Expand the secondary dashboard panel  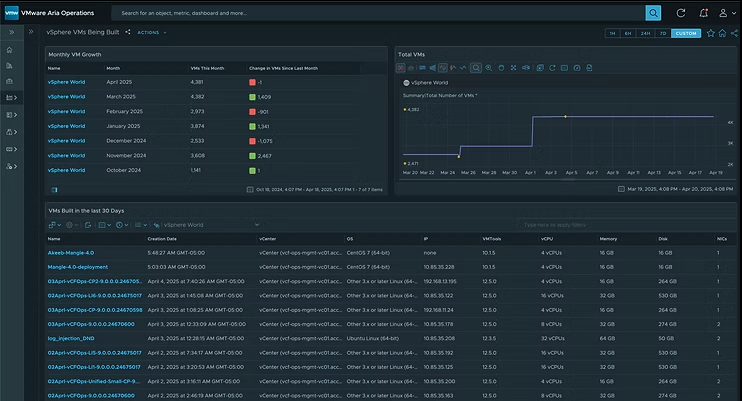[31, 32]
